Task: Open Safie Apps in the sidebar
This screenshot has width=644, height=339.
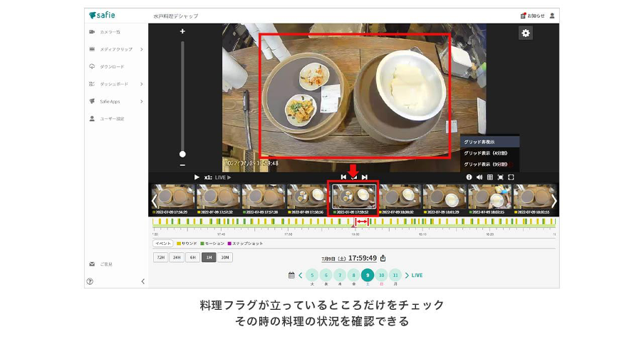Action: point(110,101)
